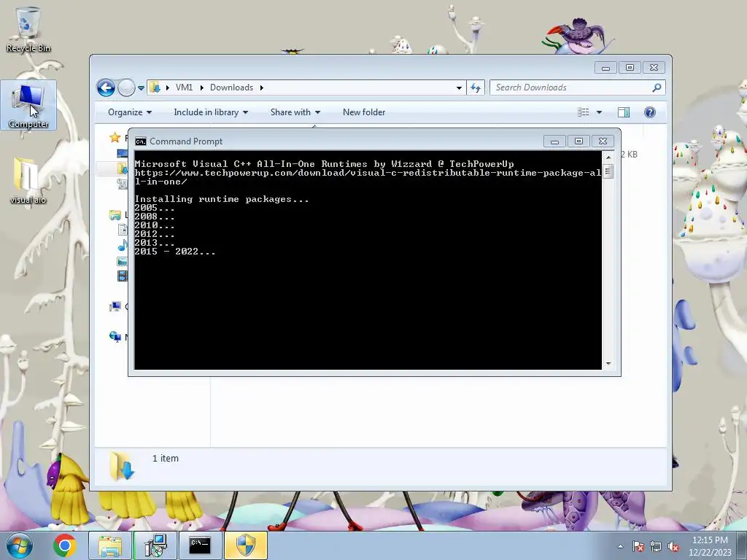Click the Command Prompt scrollbar thumb
This screenshot has height=560, width=747.
608,171
